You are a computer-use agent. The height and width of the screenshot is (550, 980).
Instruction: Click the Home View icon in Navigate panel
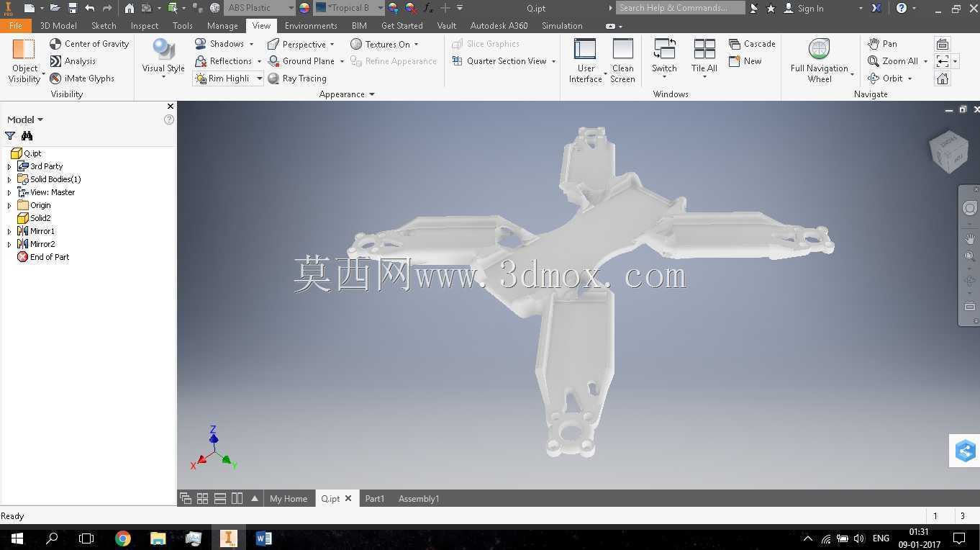tap(943, 79)
